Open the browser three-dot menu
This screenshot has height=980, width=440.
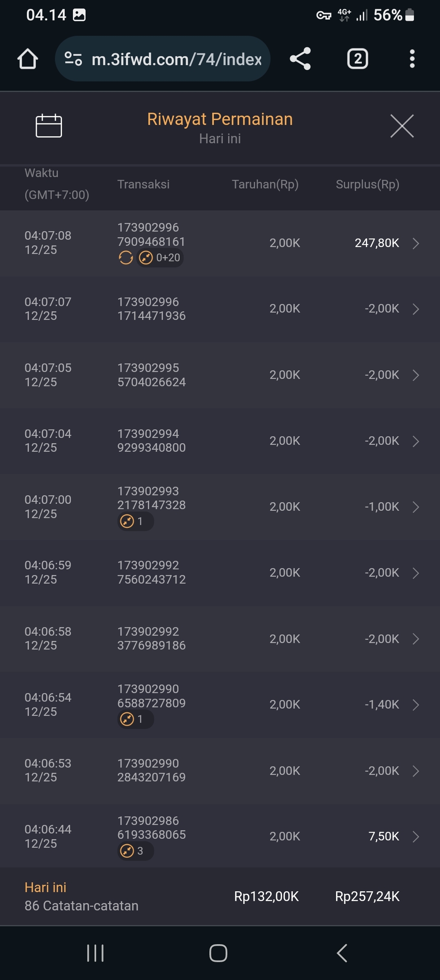pos(412,59)
